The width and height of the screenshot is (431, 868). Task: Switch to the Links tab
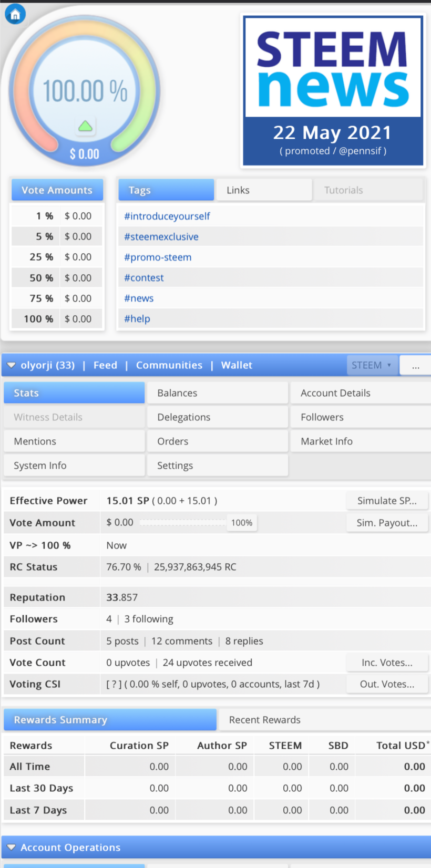pos(264,190)
